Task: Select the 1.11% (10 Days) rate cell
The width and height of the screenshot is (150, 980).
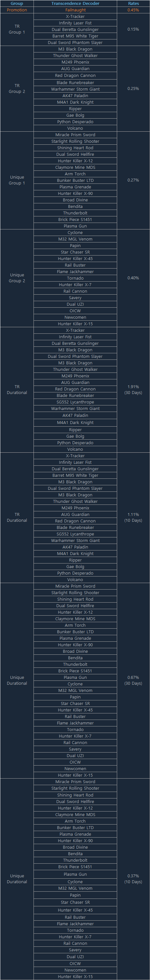Action: (133, 518)
